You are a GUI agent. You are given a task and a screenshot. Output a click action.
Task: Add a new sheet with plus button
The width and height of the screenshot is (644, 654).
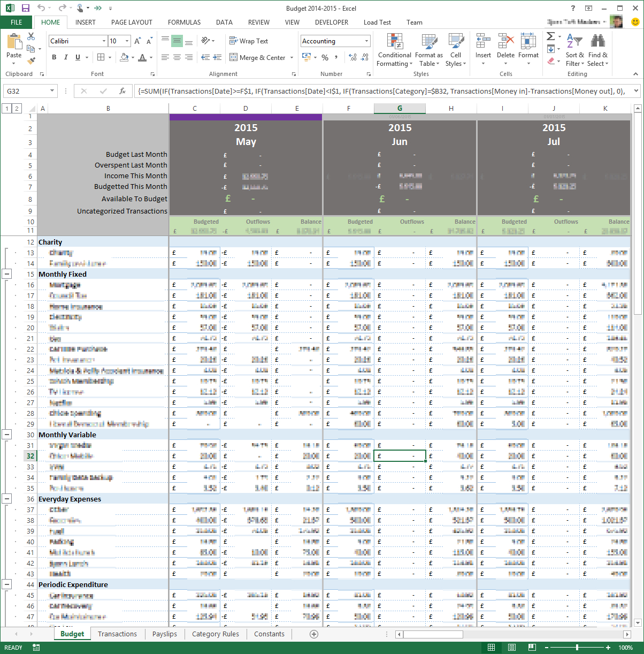[x=314, y=634]
